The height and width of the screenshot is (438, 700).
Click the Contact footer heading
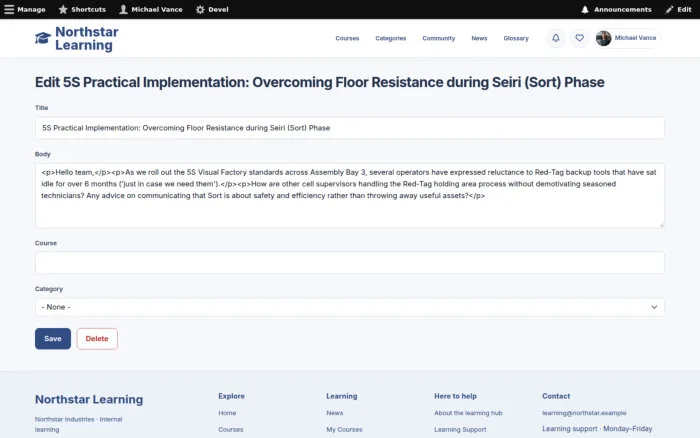coord(556,396)
